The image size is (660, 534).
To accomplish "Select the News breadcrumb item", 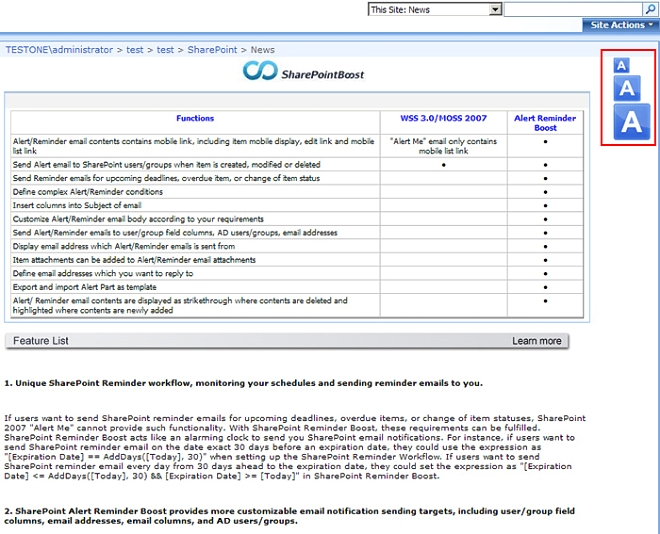I will [262, 50].
